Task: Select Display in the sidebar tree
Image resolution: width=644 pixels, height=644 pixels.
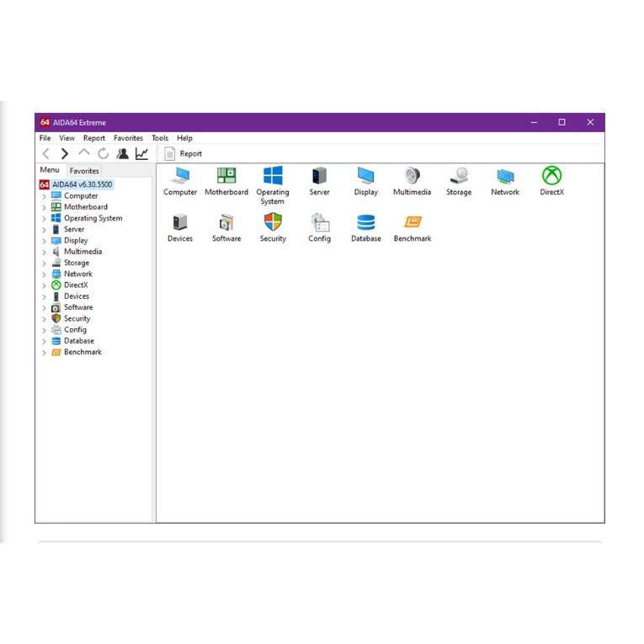Action: [x=76, y=240]
